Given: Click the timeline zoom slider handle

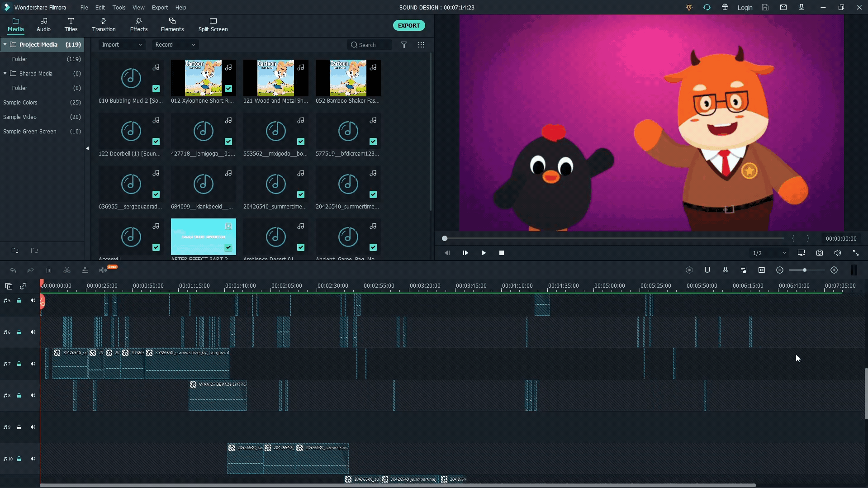Looking at the screenshot, I should (805, 270).
